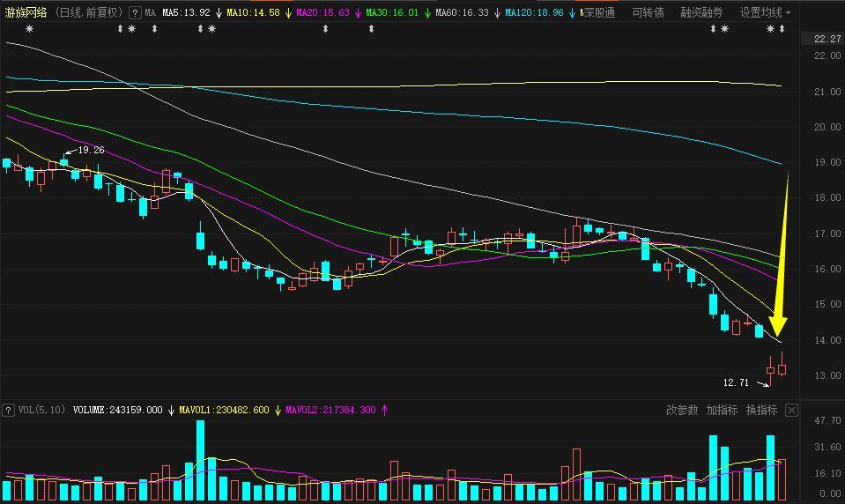
Task: Click the 19.00 price axis label
Action: pos(827,162)
